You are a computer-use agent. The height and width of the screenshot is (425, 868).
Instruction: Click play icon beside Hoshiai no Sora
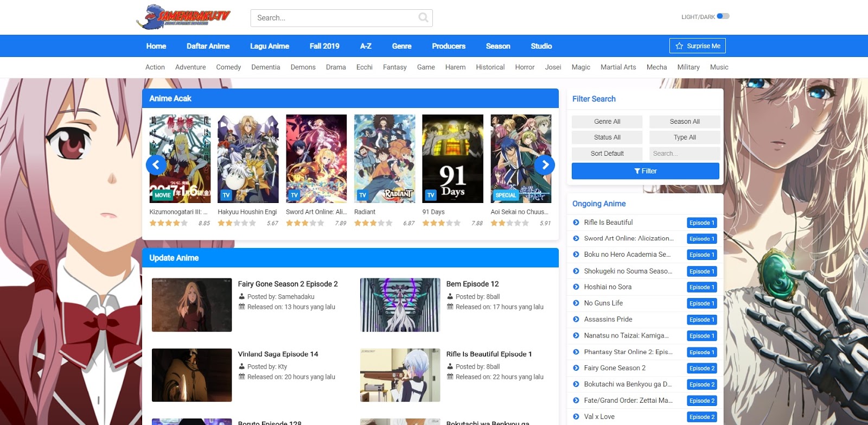[x=576, y=287]
